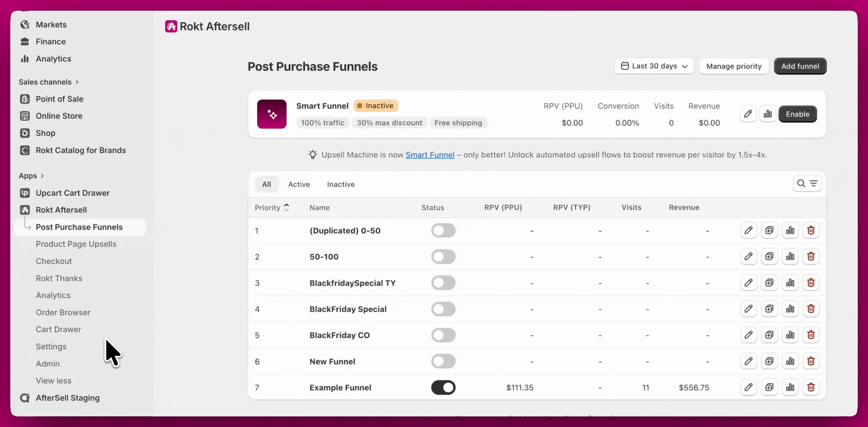The height and width of the screenshot is (427, 868).
Task: Edit the New Funnel row
Action: (748, 361)
